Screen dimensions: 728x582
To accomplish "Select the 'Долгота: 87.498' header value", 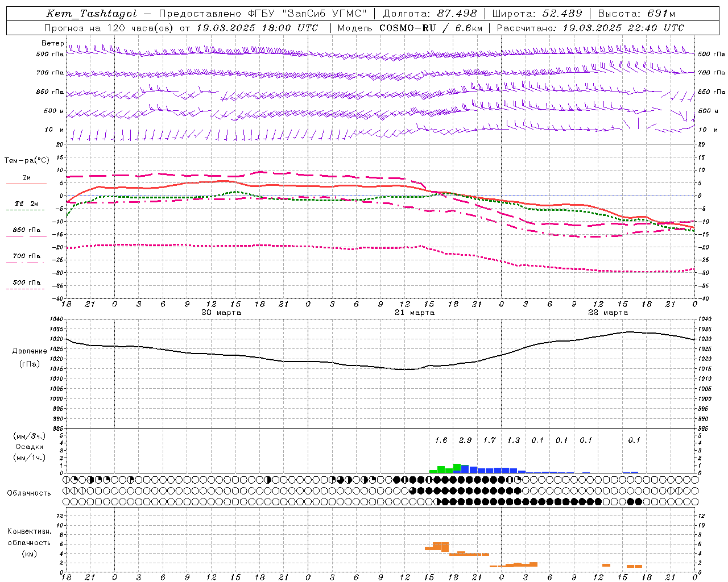I will pyautogui.click(x=429, y=14).
